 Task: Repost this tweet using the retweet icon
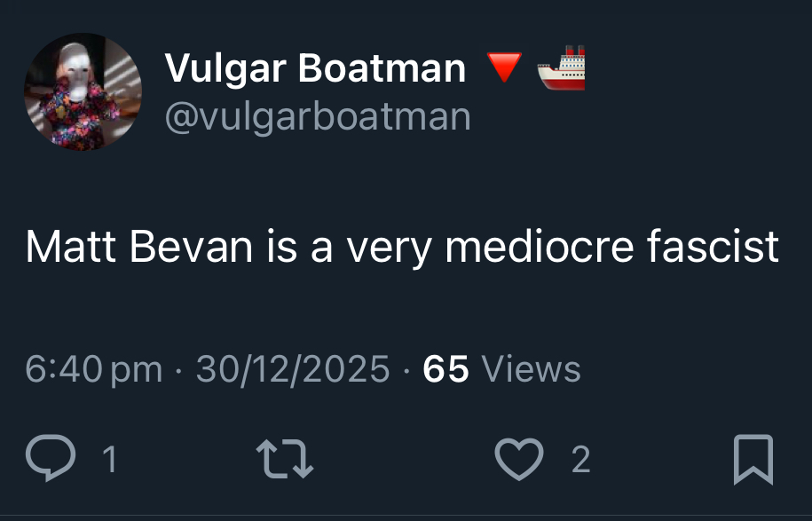point(283,458)
